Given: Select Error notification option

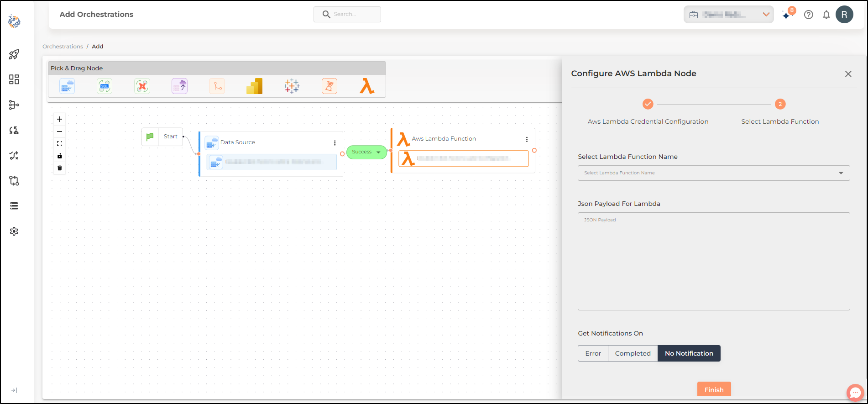Looking at the screenshot, I should [593, 353].
